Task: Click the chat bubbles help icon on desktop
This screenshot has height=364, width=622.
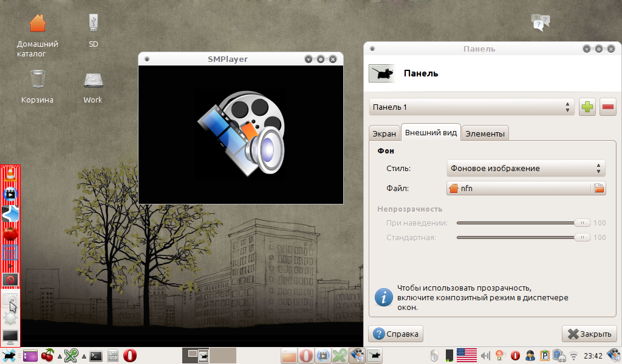Action: (x=540, y=22)
